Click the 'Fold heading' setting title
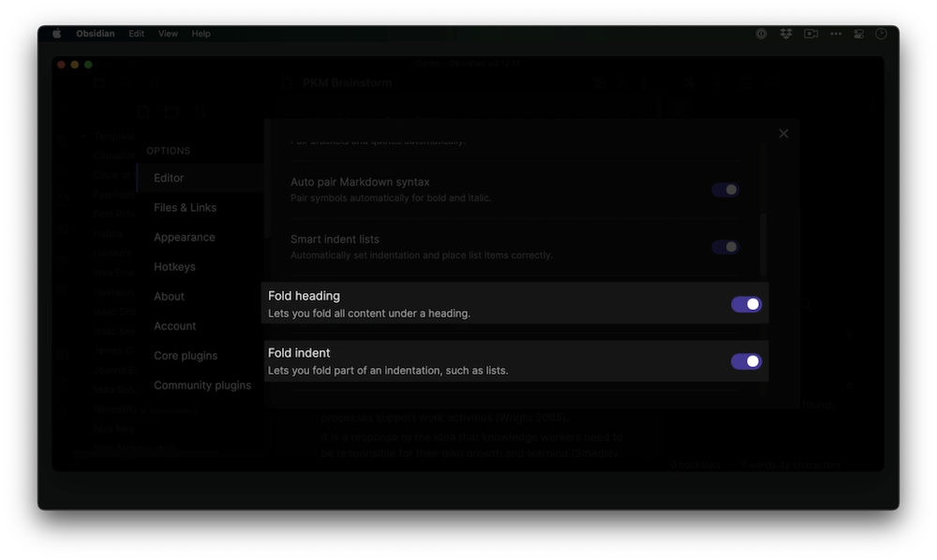 click(304, 296)
